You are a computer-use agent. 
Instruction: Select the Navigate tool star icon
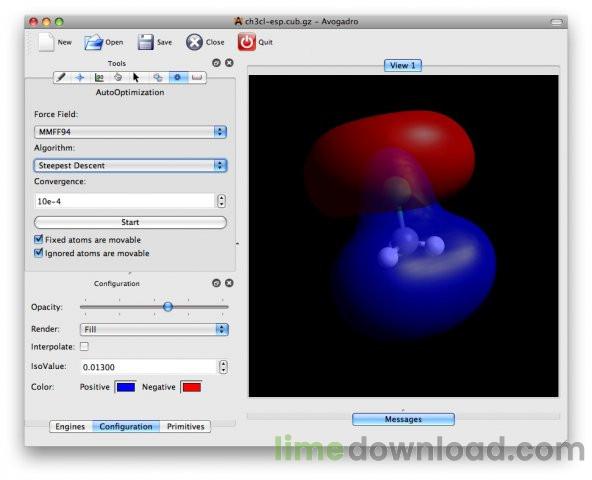coord(80,77)
